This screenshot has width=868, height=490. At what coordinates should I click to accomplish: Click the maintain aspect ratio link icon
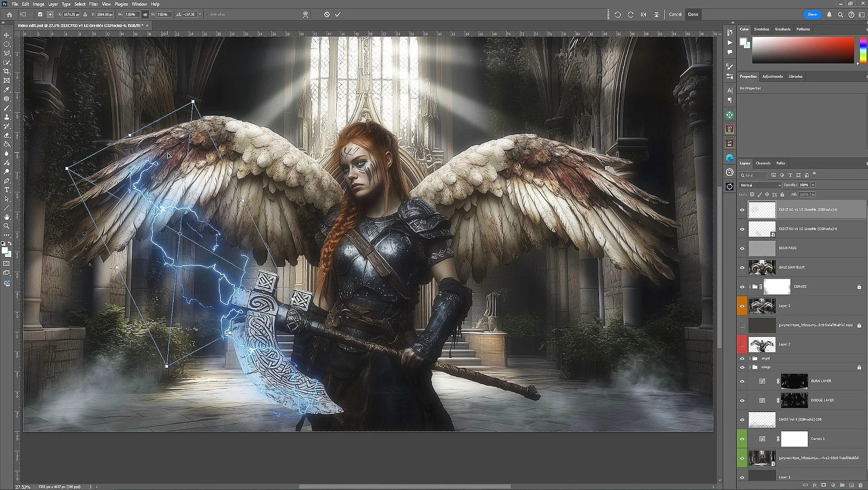[x=145, y=14]
